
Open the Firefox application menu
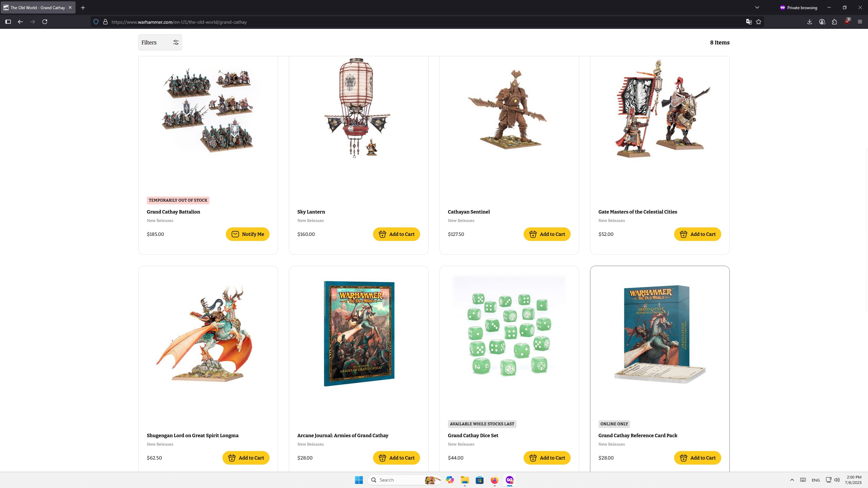860,22
